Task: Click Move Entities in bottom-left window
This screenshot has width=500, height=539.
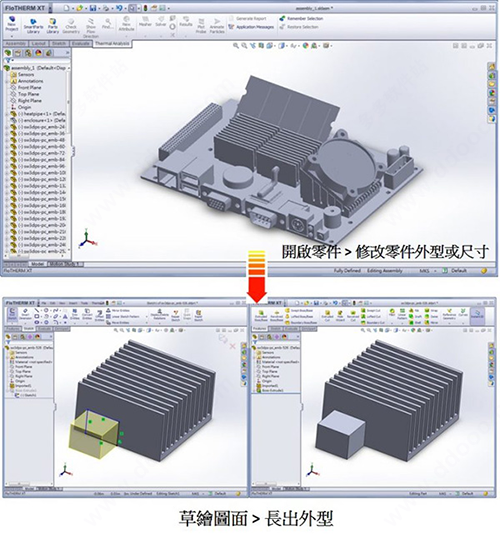Action: click(x=117, y=322)
